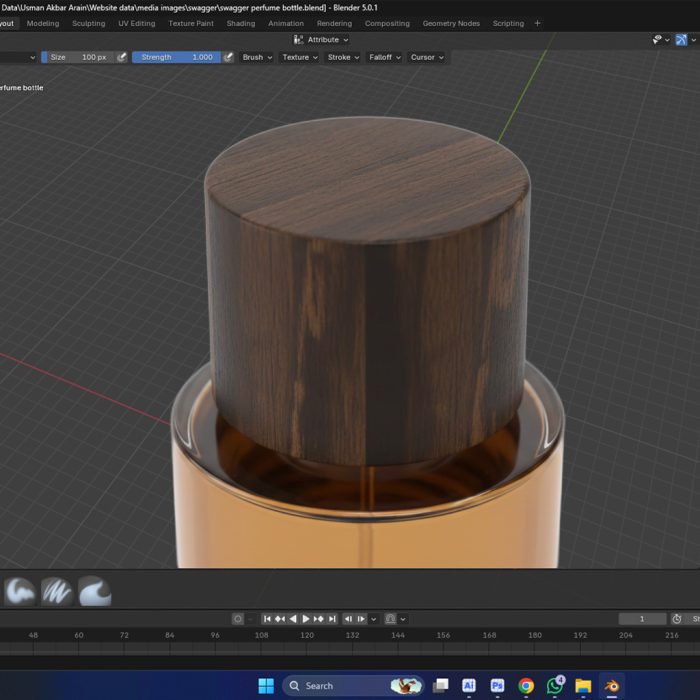Pick the wave-shaped brush in asset shelf

click(x=94, y=591)
